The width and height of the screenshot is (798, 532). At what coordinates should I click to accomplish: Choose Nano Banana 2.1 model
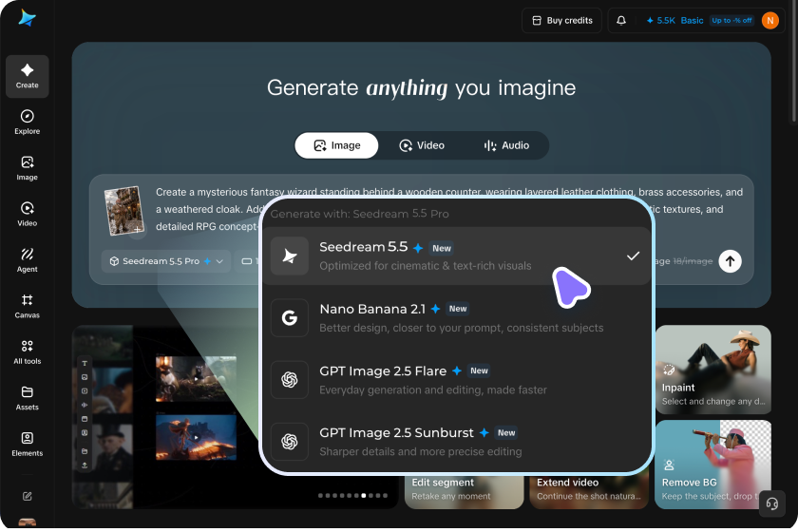[457, 318]
